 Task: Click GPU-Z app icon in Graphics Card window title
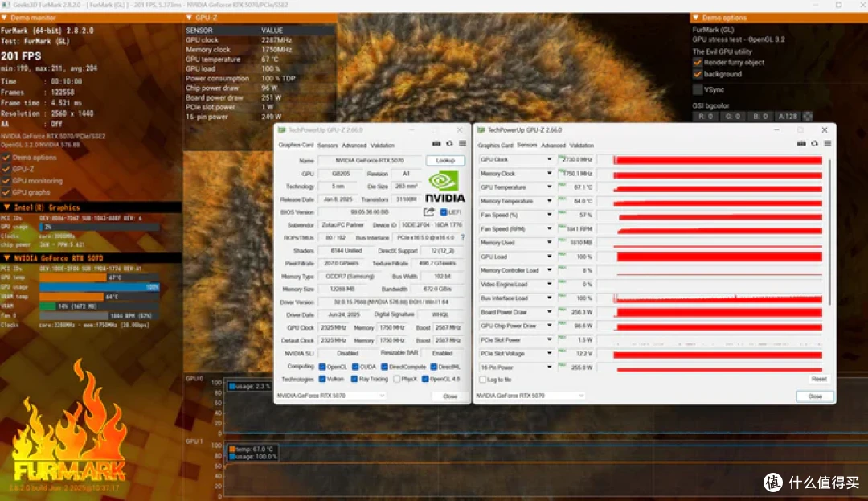[282, 130]
